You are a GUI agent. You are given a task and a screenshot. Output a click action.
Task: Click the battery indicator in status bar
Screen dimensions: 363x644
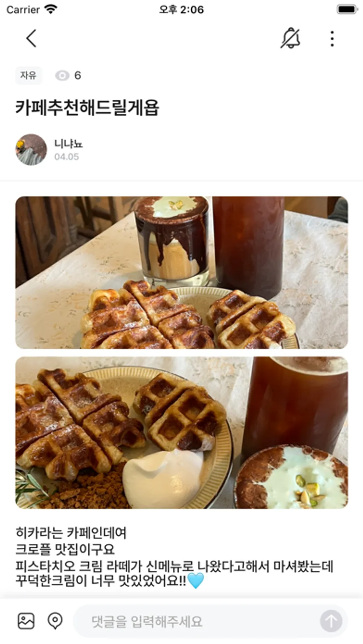[347, 9]
